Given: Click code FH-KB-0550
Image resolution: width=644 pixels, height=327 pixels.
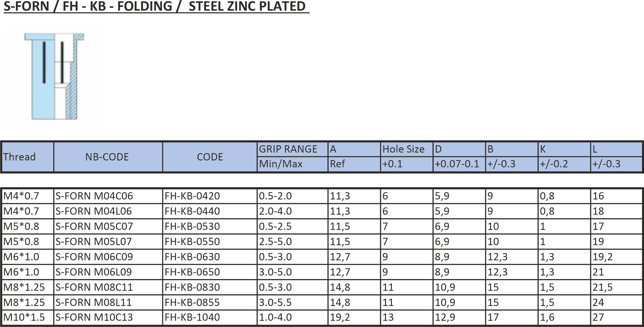Looking at the screenshot, I should (x=210, y=241).
